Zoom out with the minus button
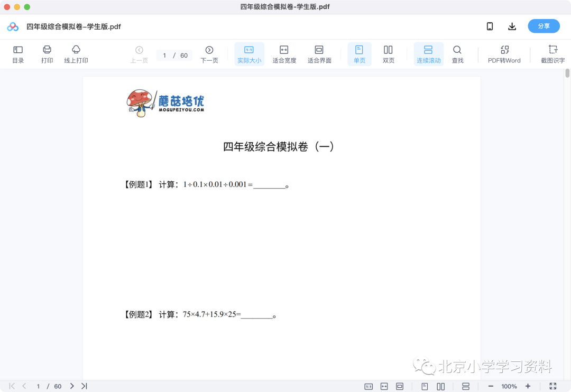 (491, 386)
